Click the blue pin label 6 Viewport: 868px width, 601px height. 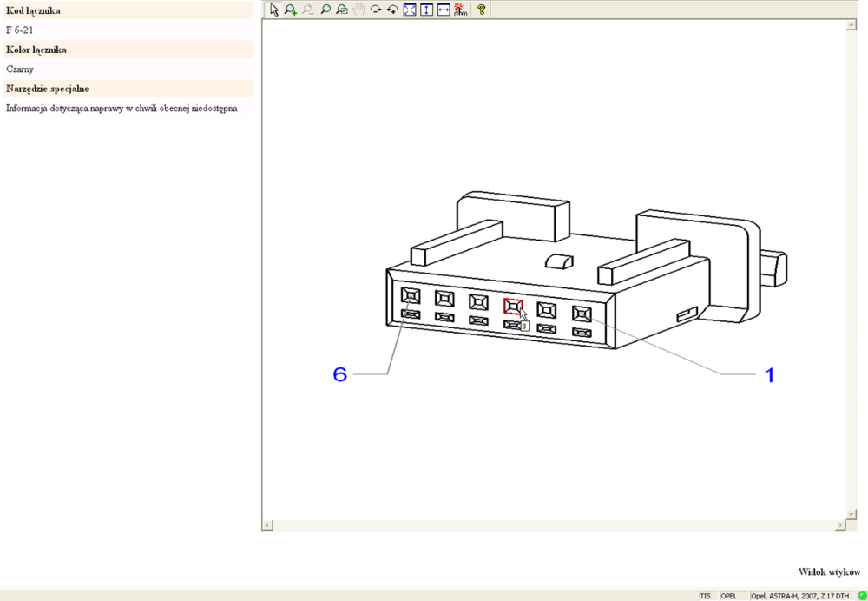point(340,374)
